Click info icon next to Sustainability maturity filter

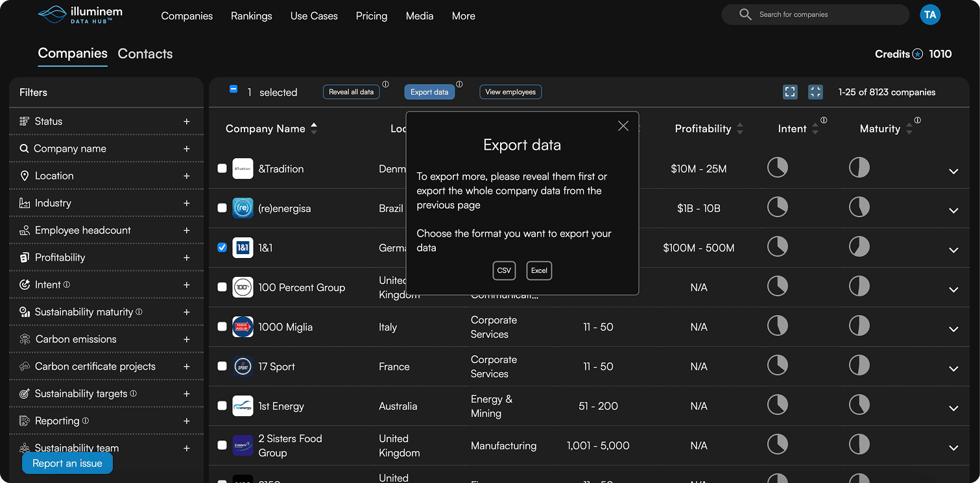coord(139,312)
